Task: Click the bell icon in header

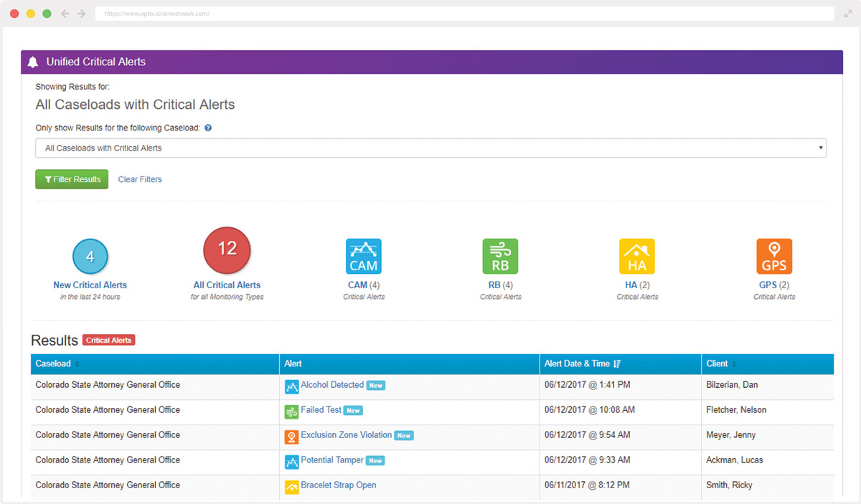Action: tap(33, 62)
